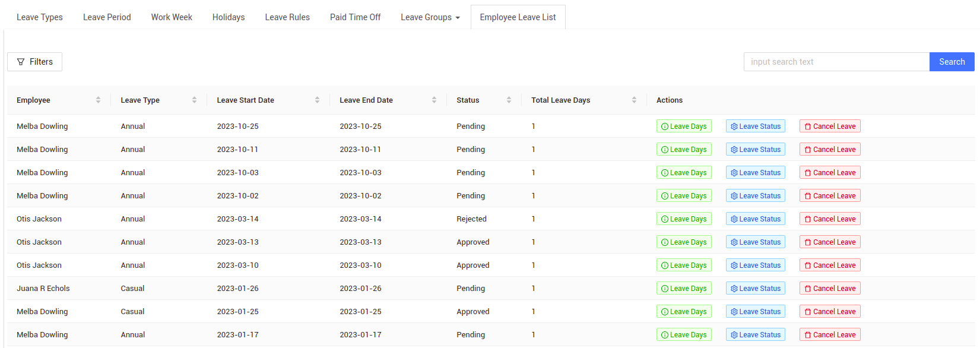The height and width of the screenshot is (348, 980).
Task: Cancel Melba Dowling's 2023-01-25 casual leave
Action: (x=829, y=312)
